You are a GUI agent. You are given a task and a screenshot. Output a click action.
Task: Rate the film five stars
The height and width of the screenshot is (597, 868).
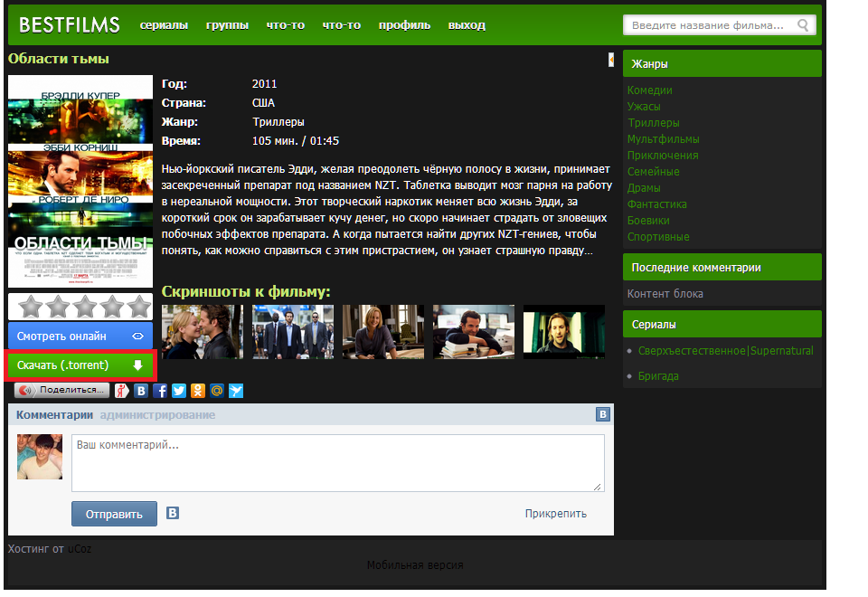click(139, 307)
